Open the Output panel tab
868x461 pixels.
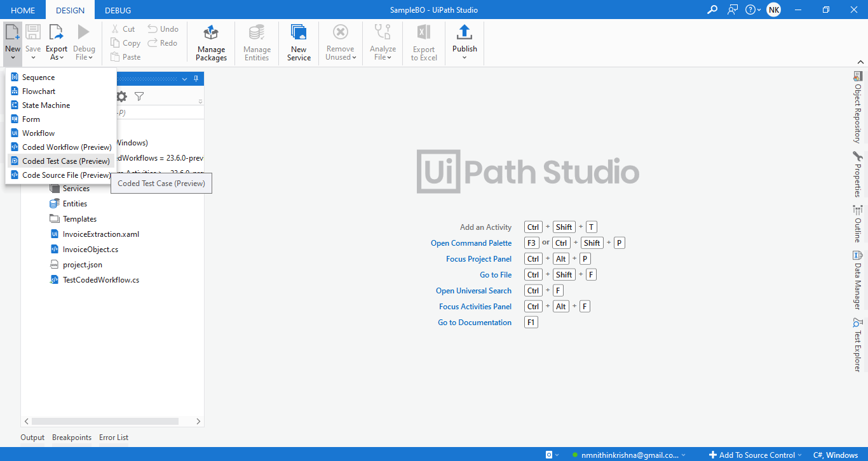point(32,438)
